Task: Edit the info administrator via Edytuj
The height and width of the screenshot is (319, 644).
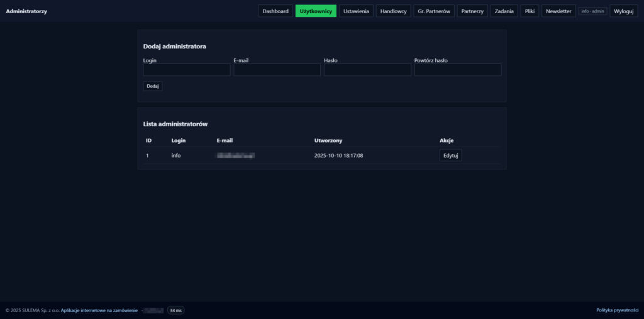Action: pyautogui.click(x=450, y=156)
